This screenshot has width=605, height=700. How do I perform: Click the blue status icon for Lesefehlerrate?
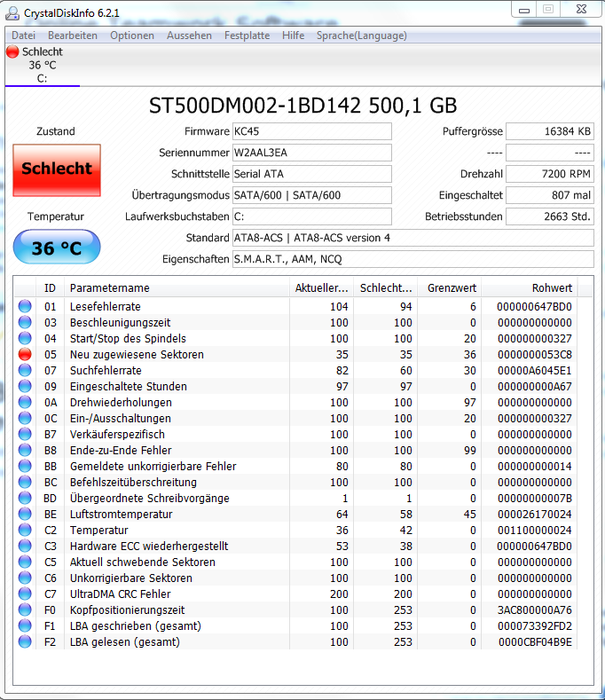pos(25,306)
